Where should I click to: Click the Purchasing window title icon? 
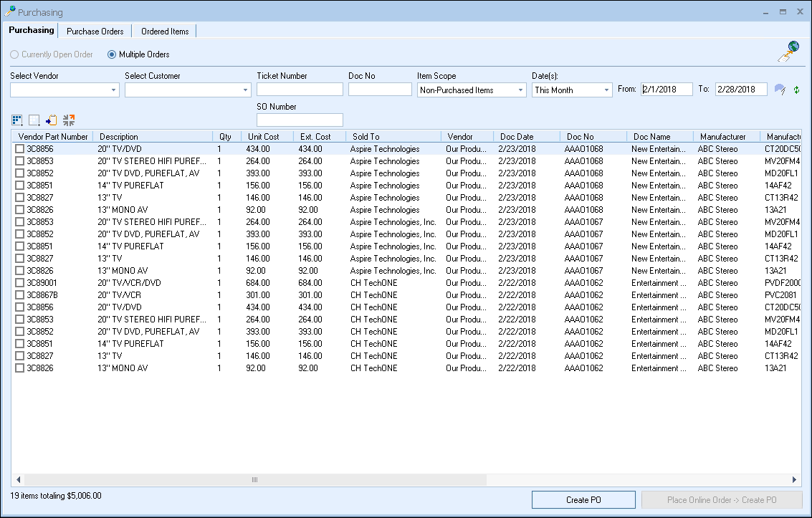coord(10,12)
